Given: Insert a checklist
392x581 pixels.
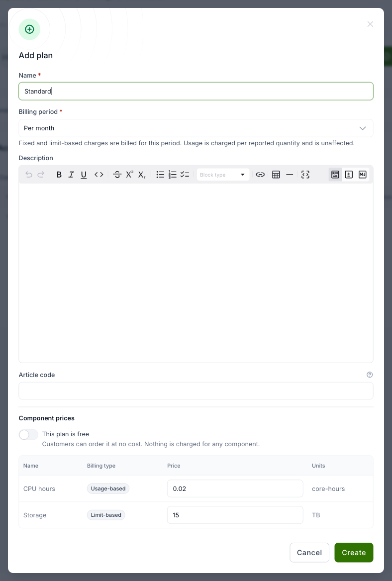Looking at the screenshot, I should [x=185, y=175].
